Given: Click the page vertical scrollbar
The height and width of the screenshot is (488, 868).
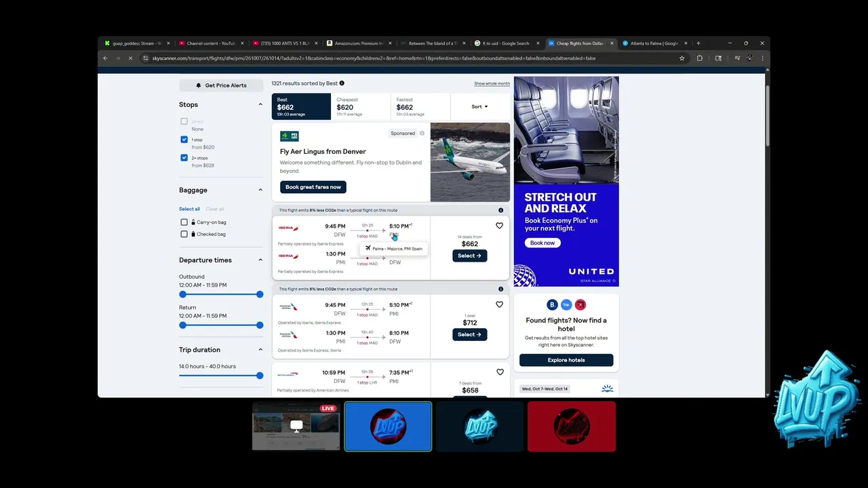Looking at the screenshot, I should (x=768, y=115).
